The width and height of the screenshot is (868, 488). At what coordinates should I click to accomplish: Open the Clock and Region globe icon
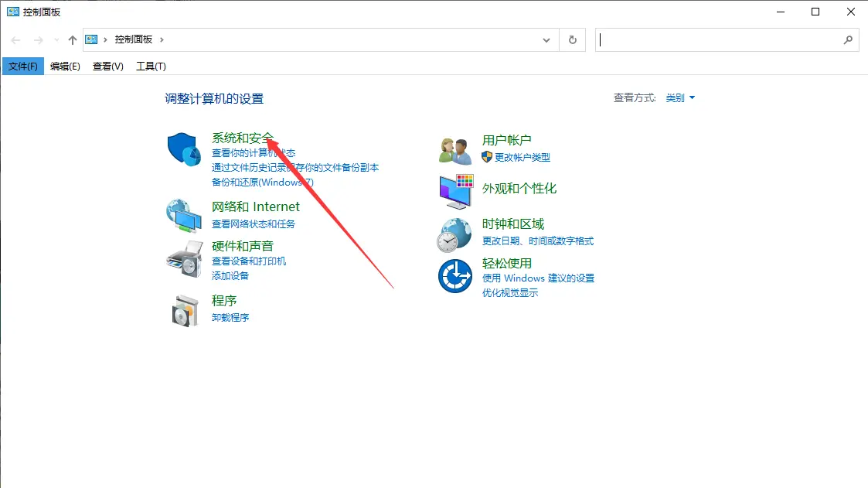pos(454,234)
